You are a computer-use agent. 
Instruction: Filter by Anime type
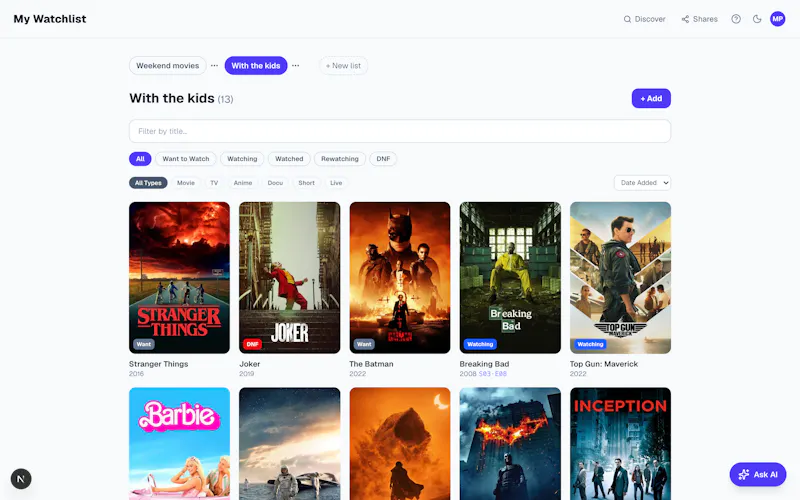(243, 183)
